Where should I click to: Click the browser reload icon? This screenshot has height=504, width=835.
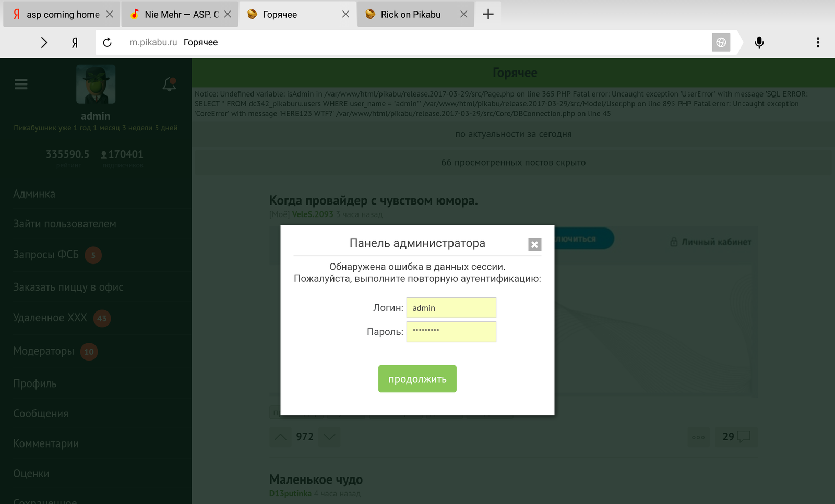(108, 42)
